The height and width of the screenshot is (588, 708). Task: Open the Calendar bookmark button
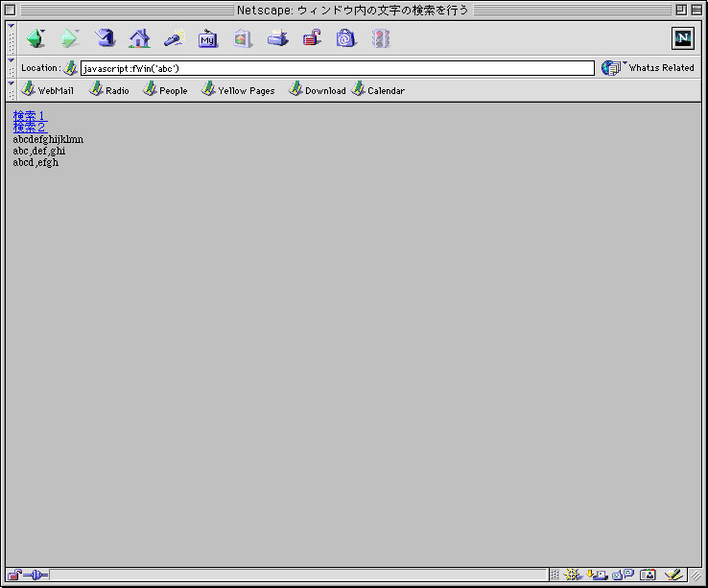pyautogui.click(x=378, y=90)
